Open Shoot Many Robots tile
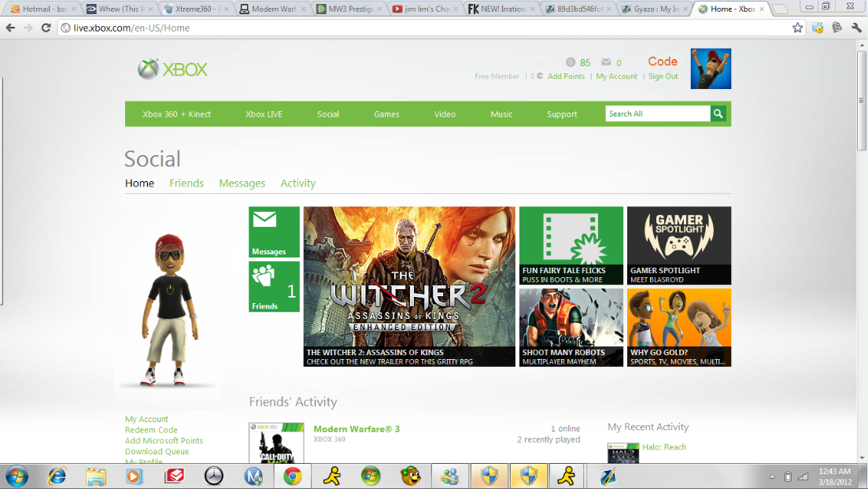The height and width of the screenshot is (489, 868). (571, 328)
